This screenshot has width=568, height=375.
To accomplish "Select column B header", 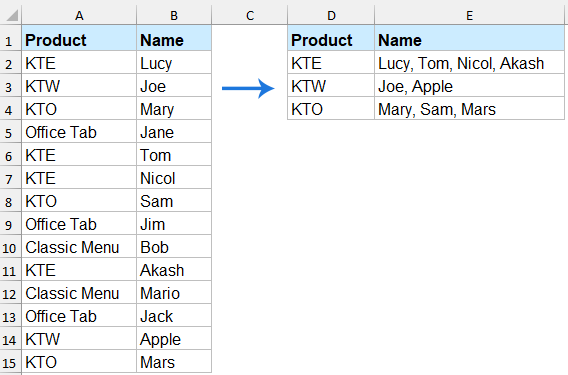I will point(174,15).
